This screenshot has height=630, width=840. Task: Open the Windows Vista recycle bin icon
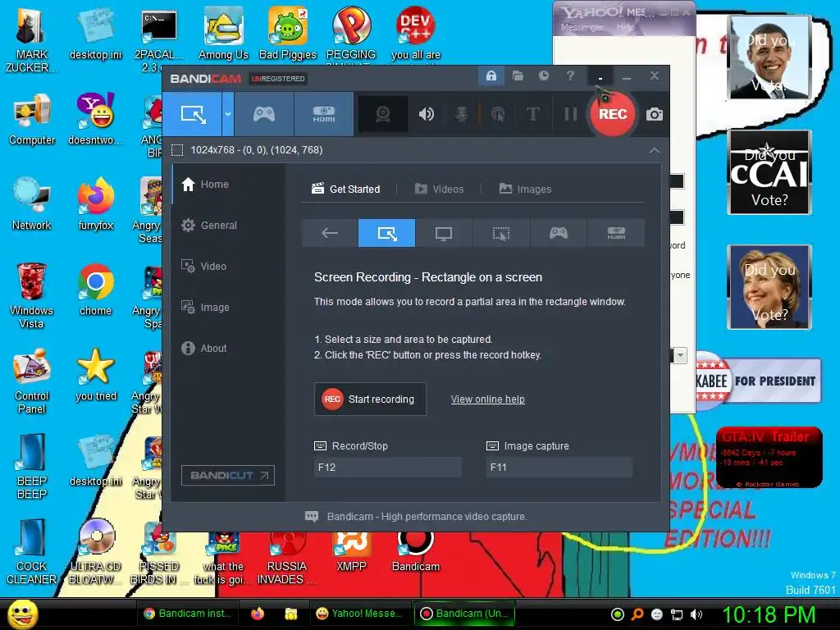(x=31, y=294)
